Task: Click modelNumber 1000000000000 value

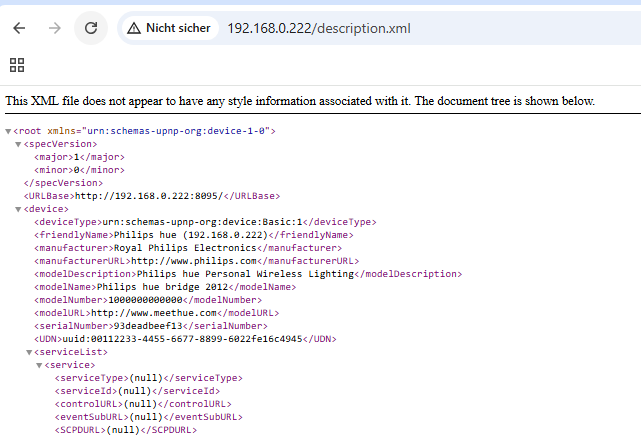Action: (145, 300)
